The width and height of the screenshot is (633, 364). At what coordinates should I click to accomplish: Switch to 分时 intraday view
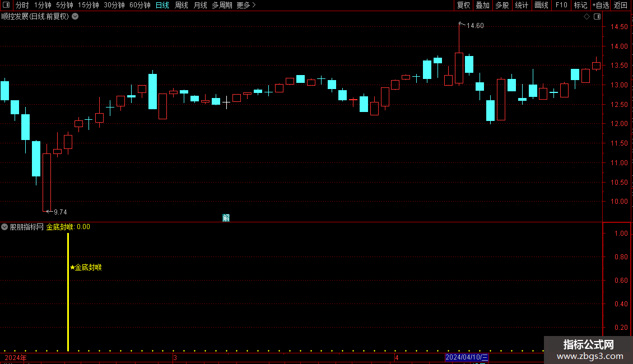(22, 5)
